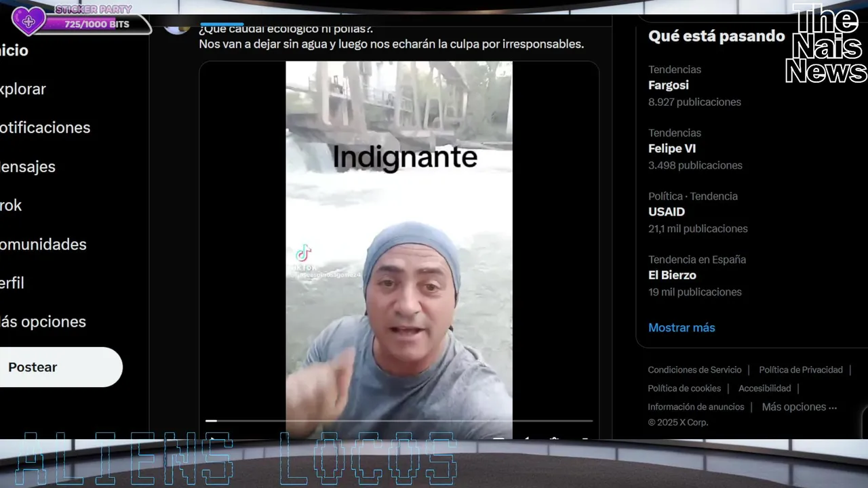Open the Mensajes section
The image size is (868, 488).
27,167
